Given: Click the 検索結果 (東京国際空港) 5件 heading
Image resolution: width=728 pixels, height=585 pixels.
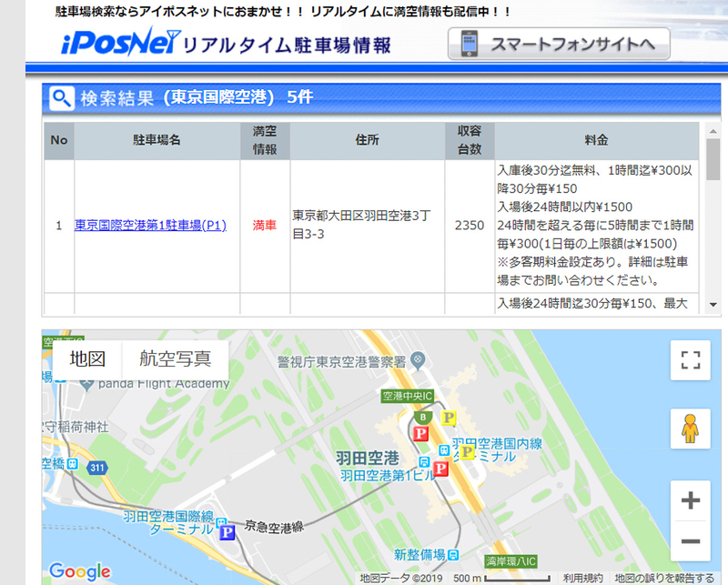Looking at the screenshot, I should (x=197, y=97).
